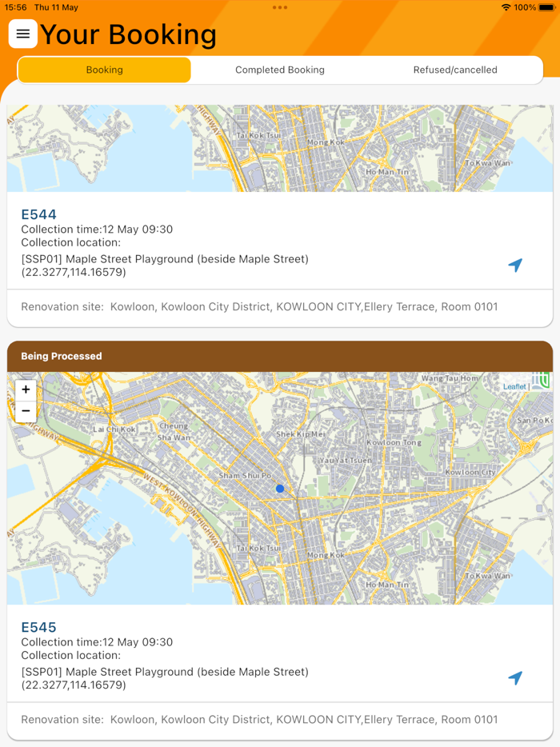Select the E544 booking reference
The image size is (560, 747).
click(x=38, y=214)
